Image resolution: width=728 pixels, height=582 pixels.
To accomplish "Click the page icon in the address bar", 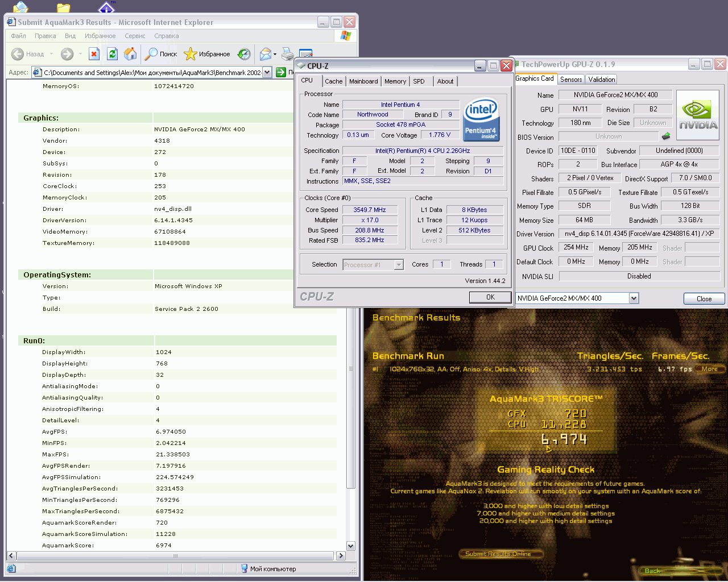I will tap(38, 72).
